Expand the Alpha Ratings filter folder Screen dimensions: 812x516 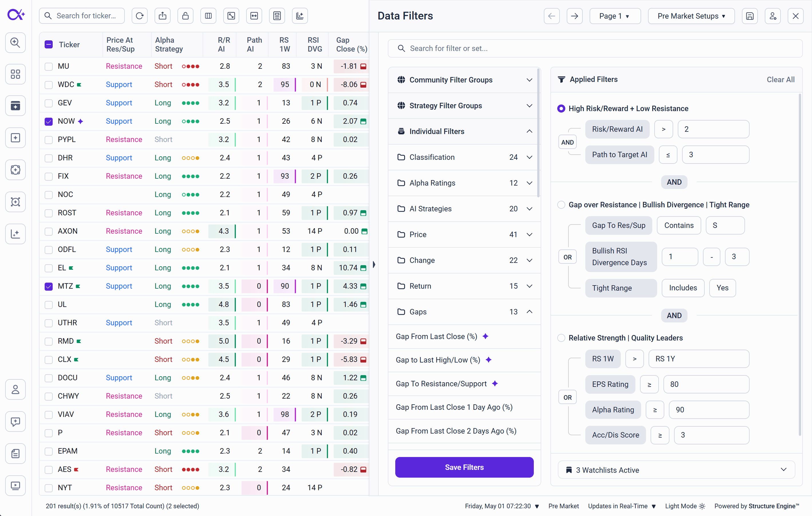click(464, 183)
